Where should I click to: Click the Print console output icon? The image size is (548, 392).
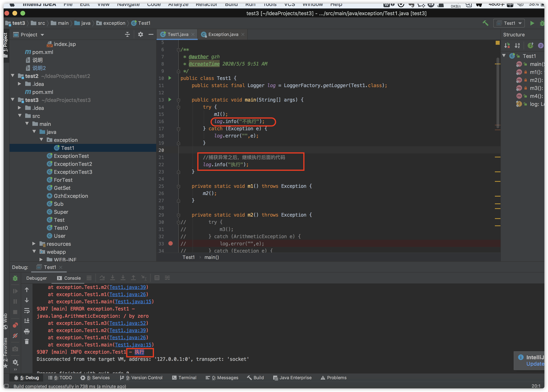(x=27, y=331)
